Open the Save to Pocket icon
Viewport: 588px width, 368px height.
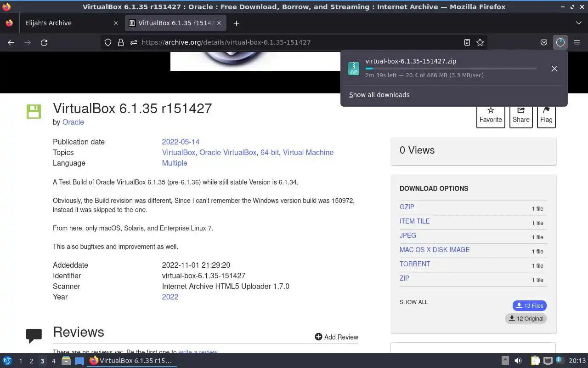point(544,42)
